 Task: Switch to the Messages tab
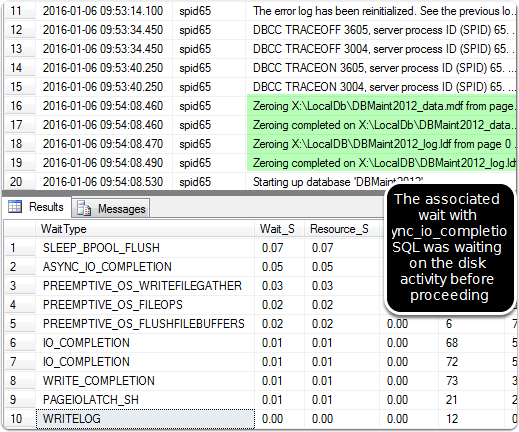coord(111,209)
